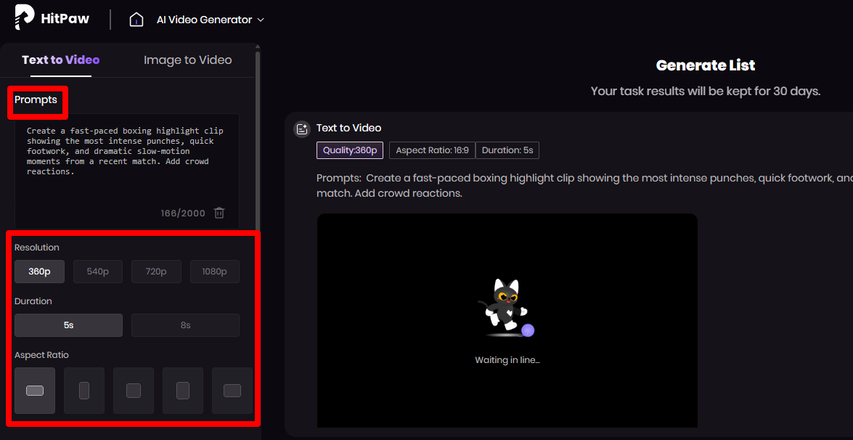Viewport: 853px width, 440px height.
Task: Select the landscape aspect ratio icon
Action: (x=35, y=390)
